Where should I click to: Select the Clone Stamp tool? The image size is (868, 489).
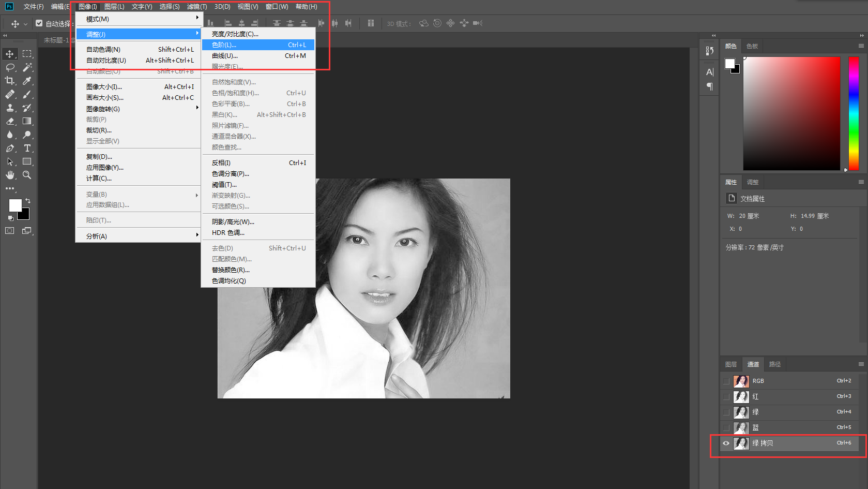[10, 108]
